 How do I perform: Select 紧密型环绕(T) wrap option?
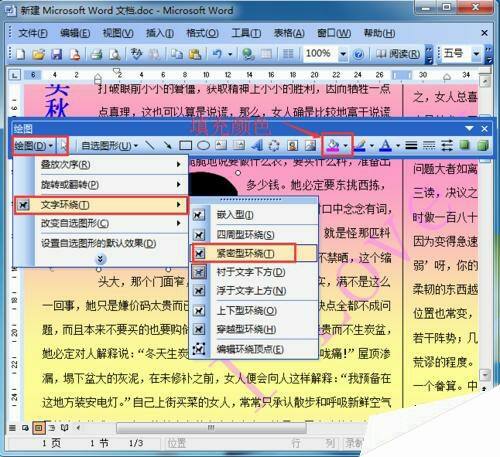tap(254, 253)
